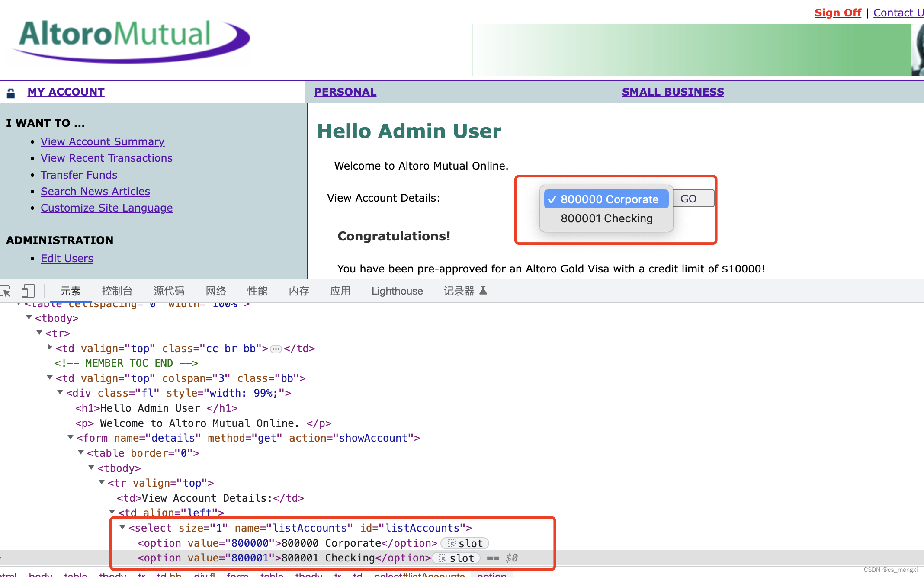Click Transfer Funds link
Screen dimensions: 924x577
tap(79, 174)
